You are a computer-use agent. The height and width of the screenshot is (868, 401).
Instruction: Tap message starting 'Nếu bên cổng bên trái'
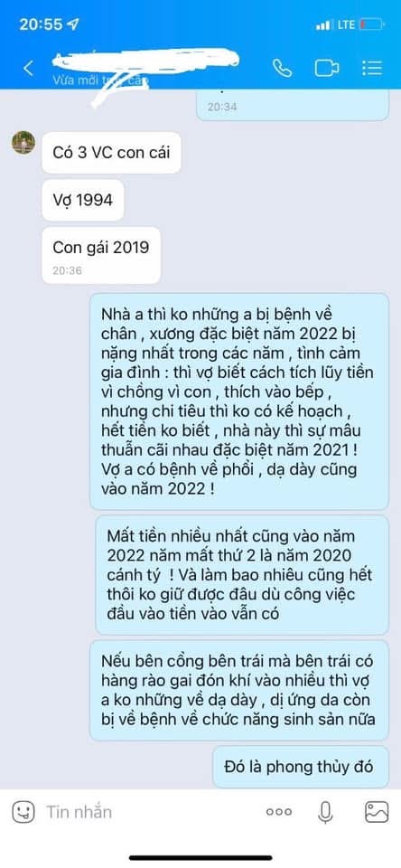(239, 690)
